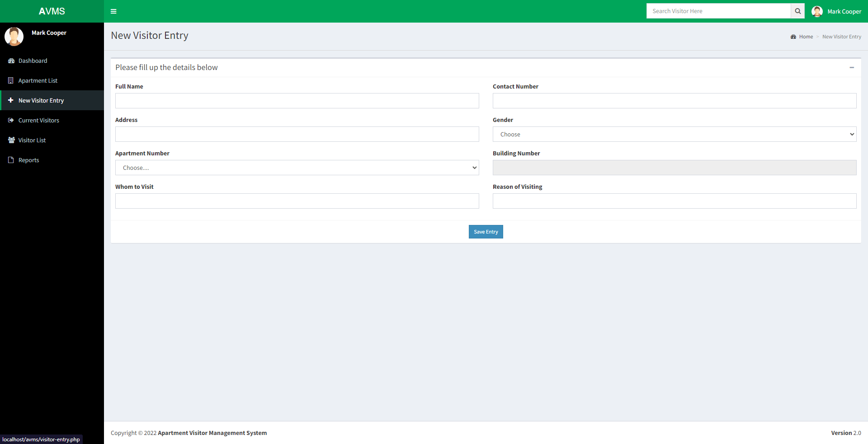Click the search magnifier button
The width and height of the screenshot is (868, 444).
[x=797, y=11]
